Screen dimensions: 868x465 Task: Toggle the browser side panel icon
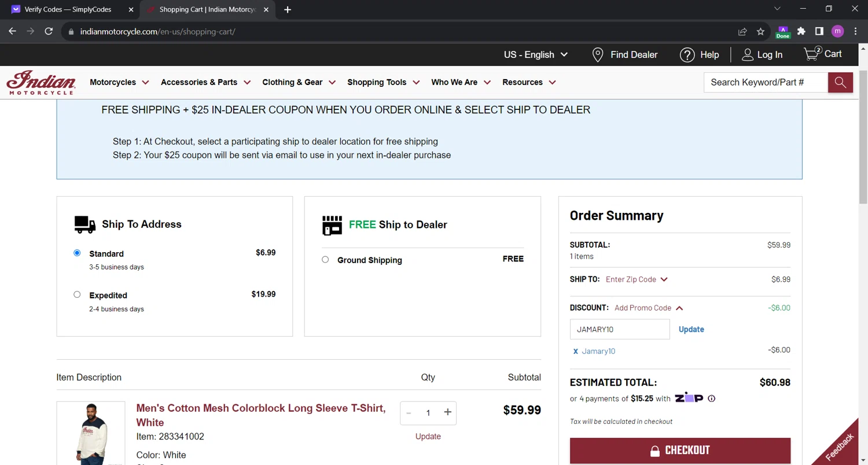(x=819, y=31)
